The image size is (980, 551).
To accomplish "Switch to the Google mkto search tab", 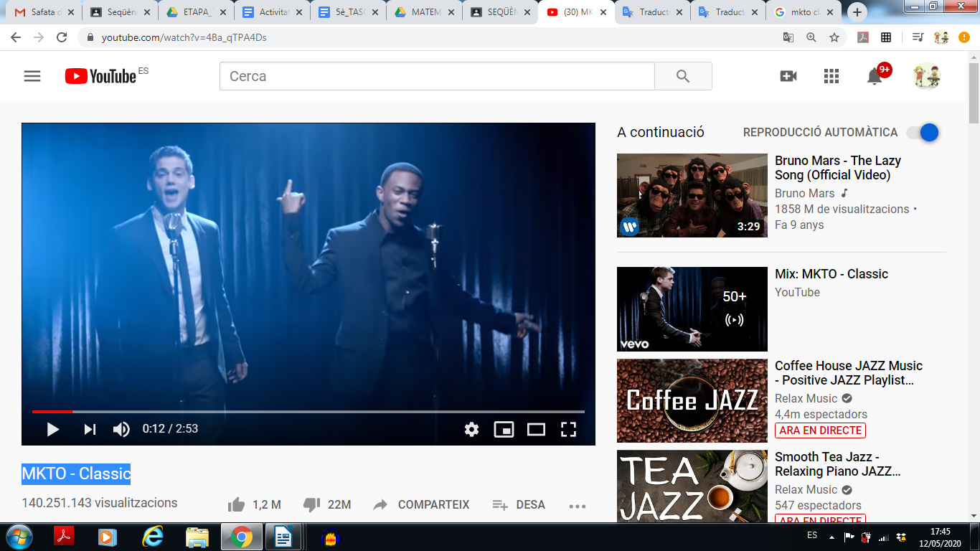I will [804, 12].
